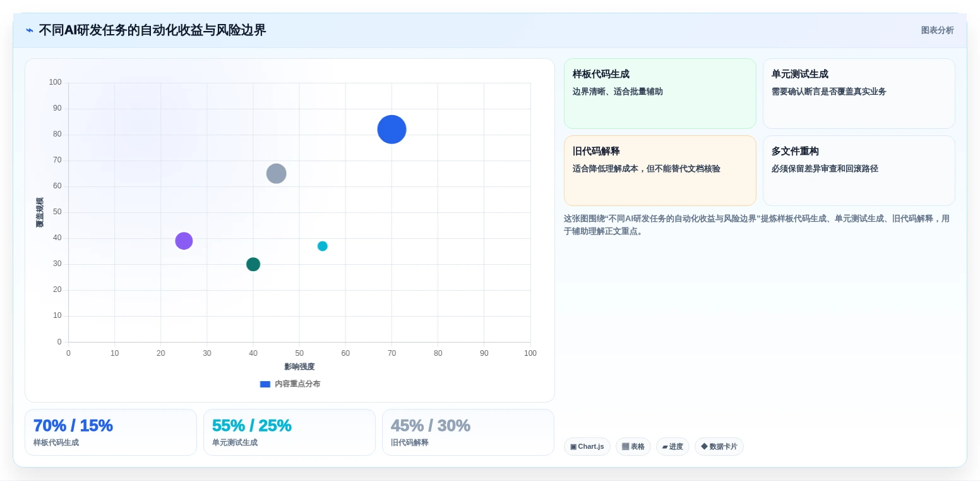Screen dimensions: 980x481
Task: Select the large blue bubble in chart
Action: click(x=391, y=130)
